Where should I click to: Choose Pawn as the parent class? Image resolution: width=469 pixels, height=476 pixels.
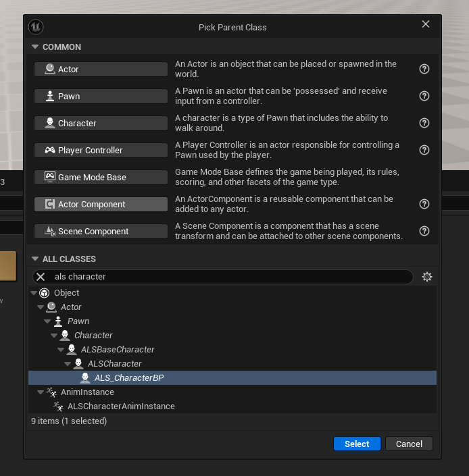point(101,97)
